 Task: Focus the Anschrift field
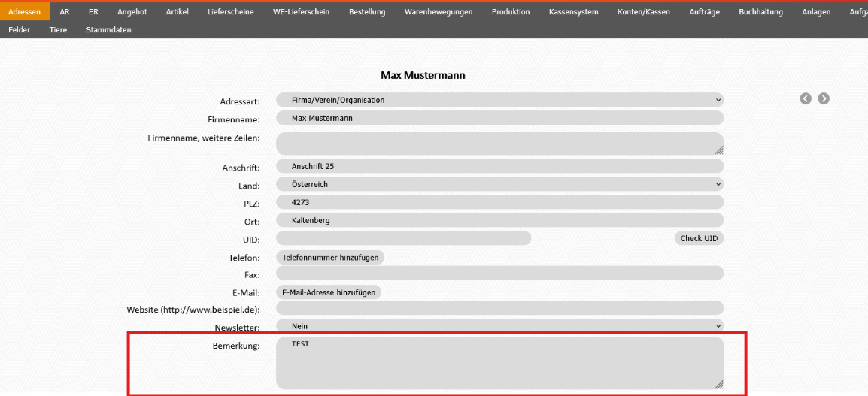click(x=500, y=166)
